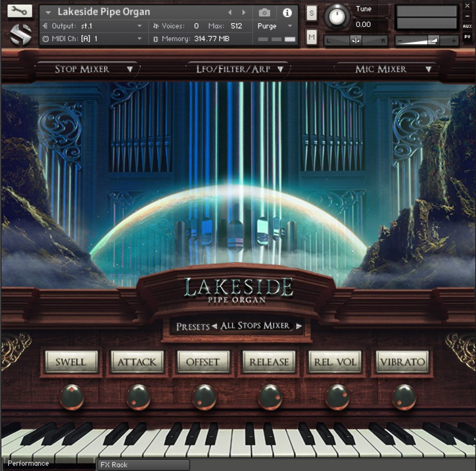Click the Soundiron S logo icon
The height and width of the screenshot is (471, 476).
tap(20, 34)
